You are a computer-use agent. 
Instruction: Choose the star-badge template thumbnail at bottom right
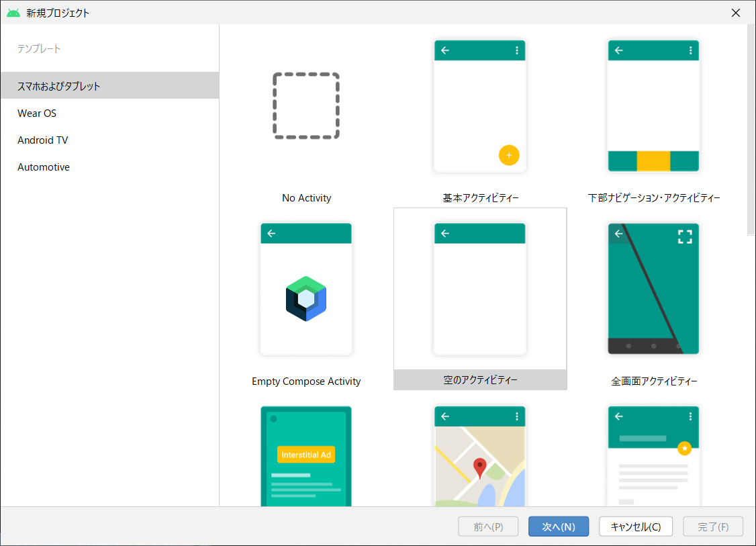[653, 456]
